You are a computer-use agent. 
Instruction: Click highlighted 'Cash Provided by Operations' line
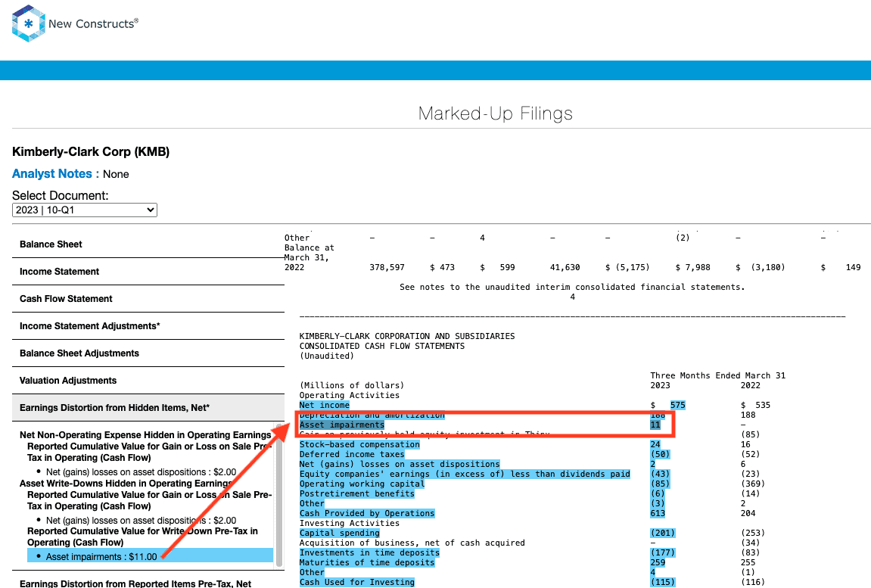pyautogui.click(x=366, y=514)
